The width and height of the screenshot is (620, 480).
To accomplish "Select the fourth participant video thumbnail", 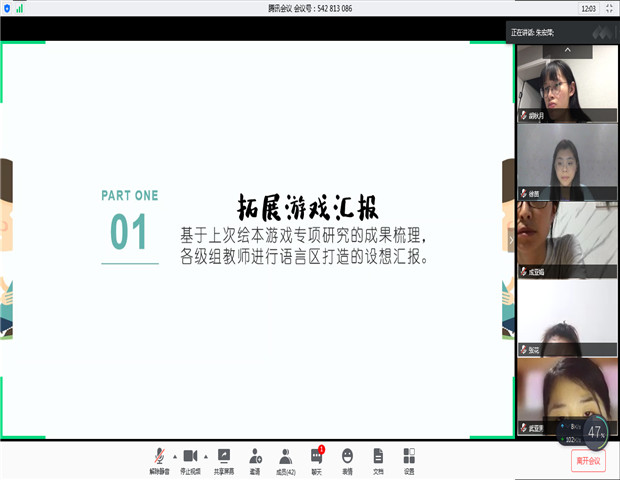I will tap(567, 319).
